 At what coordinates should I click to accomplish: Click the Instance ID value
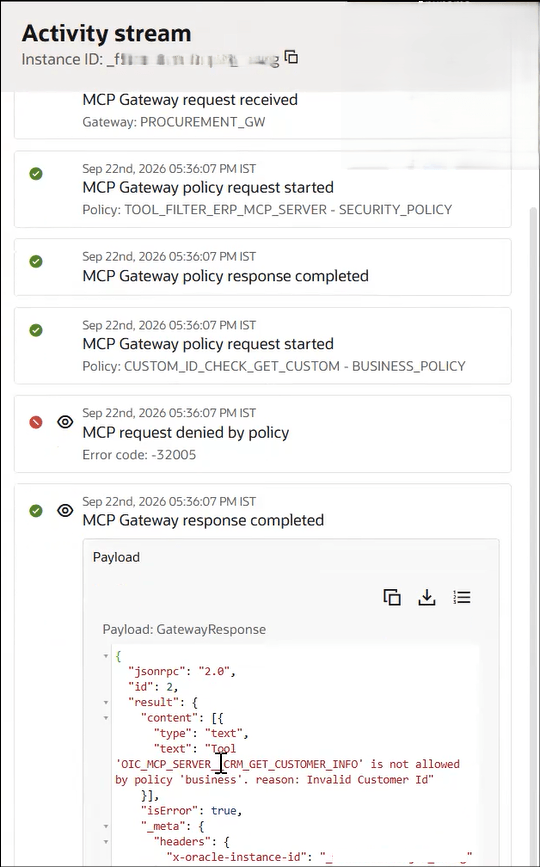(193, 59)
